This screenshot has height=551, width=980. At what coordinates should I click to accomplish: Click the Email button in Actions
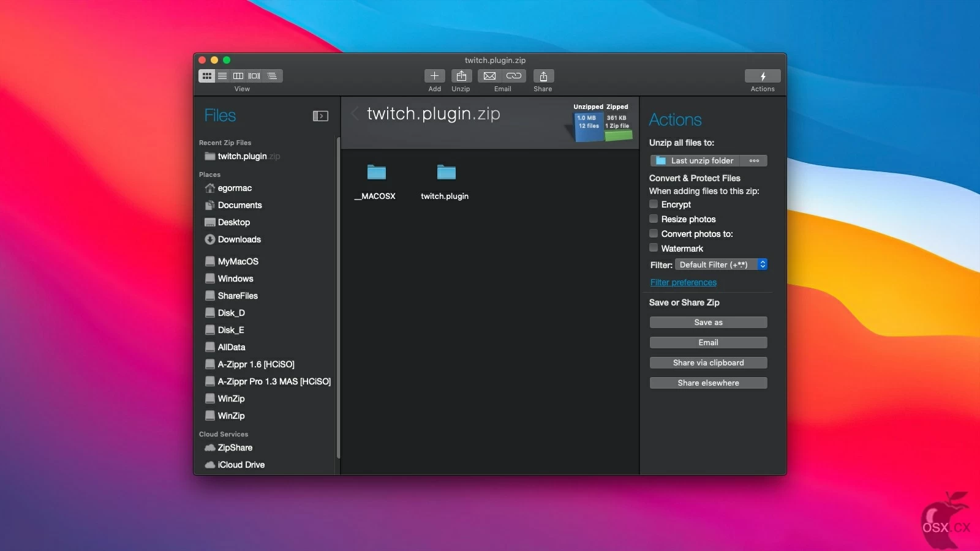[708, 342]
